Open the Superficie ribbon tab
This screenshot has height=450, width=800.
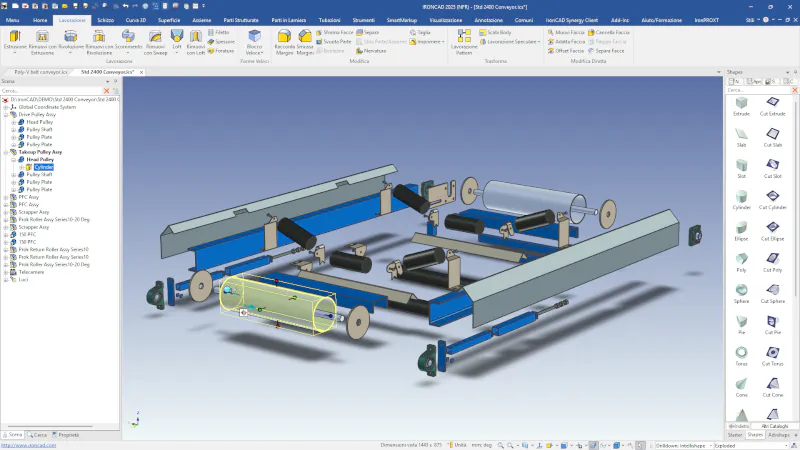click(167, 19)
